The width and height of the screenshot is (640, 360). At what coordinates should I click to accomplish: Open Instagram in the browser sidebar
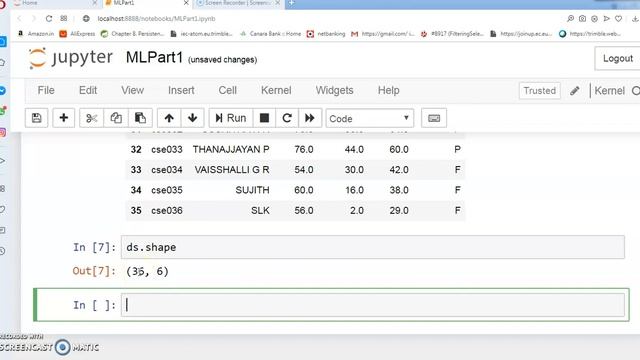click(3, 132)
